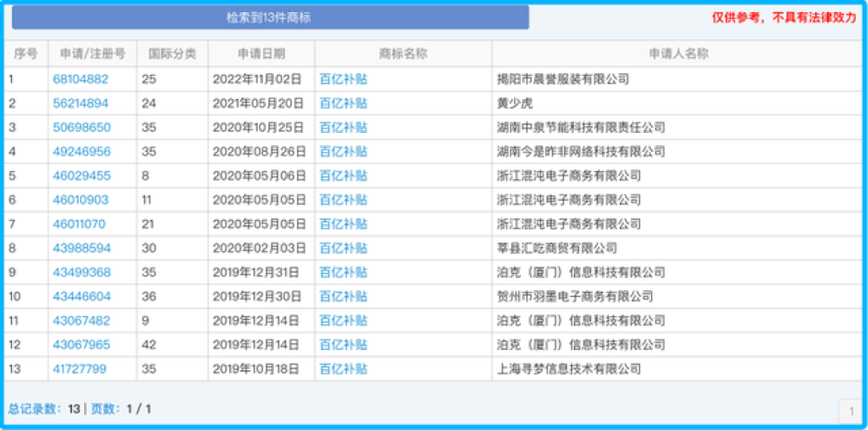Click classification 36 in row 10
868x430 pixels.
(149, 296)
